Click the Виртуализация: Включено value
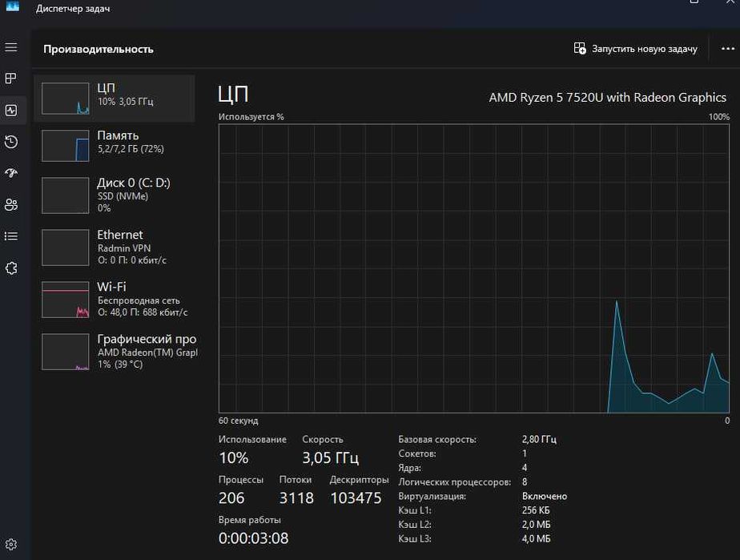Image resolution: width=740 pixels, height=560 pixels. (545, 496)
